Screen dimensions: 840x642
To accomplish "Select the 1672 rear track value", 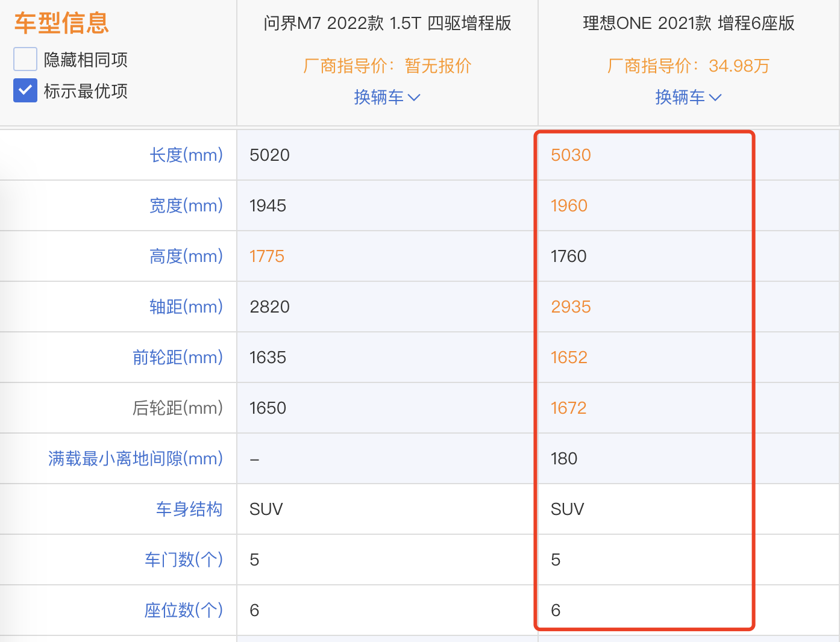I will (x=568, y=408).
